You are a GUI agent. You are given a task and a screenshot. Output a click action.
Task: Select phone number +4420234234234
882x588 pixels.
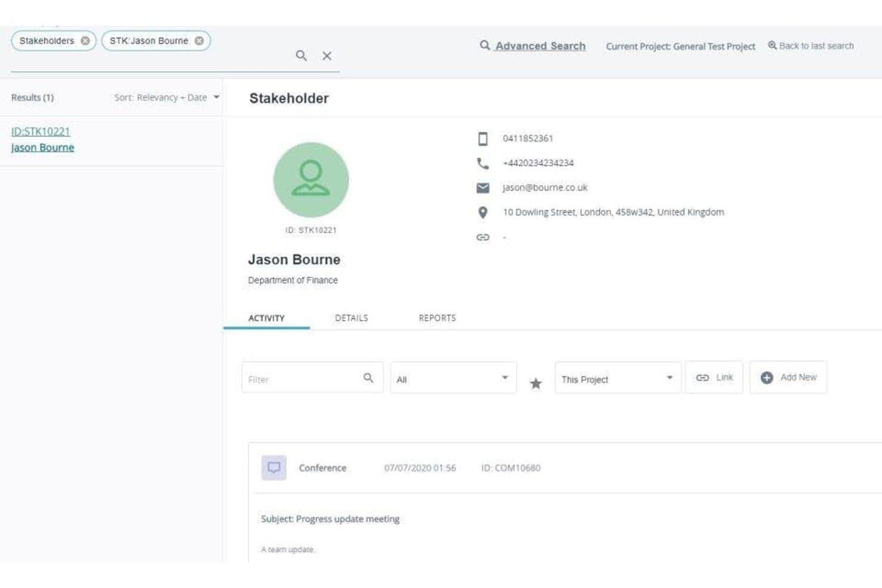pos(538,163)
